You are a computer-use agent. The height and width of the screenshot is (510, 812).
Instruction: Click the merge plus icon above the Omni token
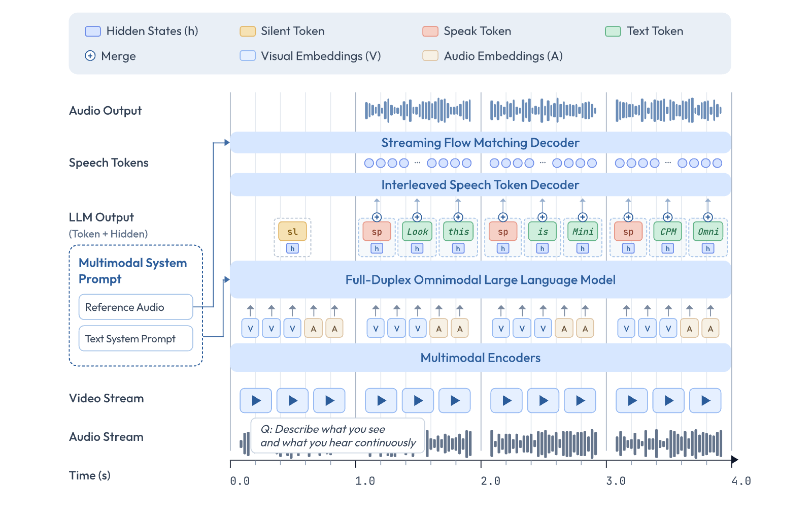708,217
